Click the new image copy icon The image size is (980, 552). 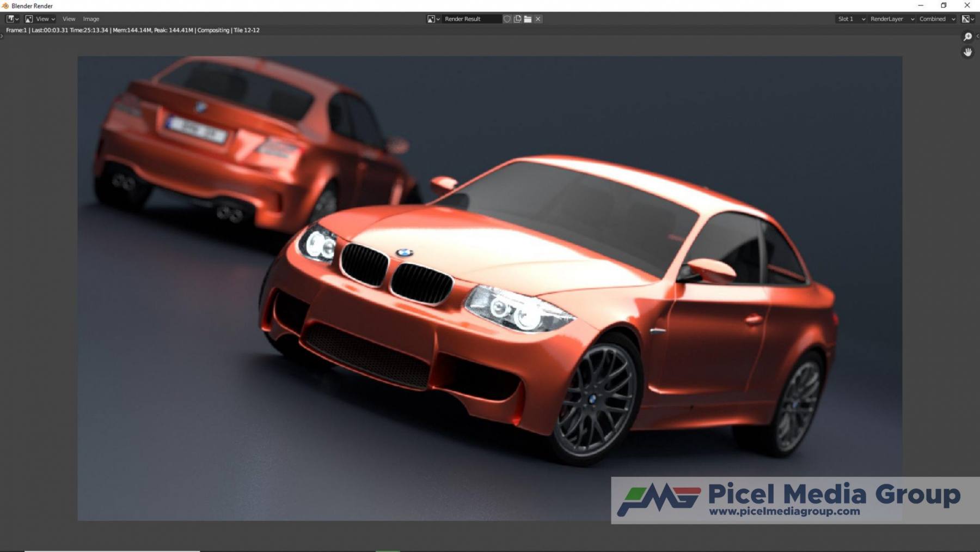(x=517, y=19)
